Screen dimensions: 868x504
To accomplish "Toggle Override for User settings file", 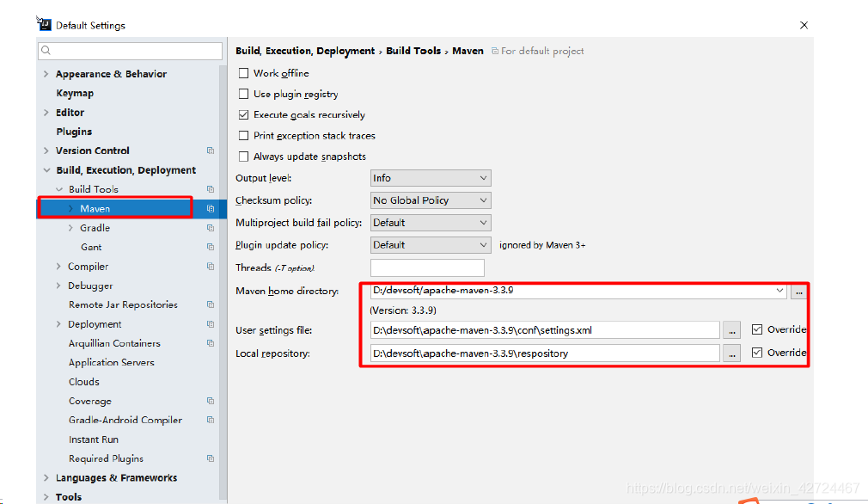I will click(757, 329).
